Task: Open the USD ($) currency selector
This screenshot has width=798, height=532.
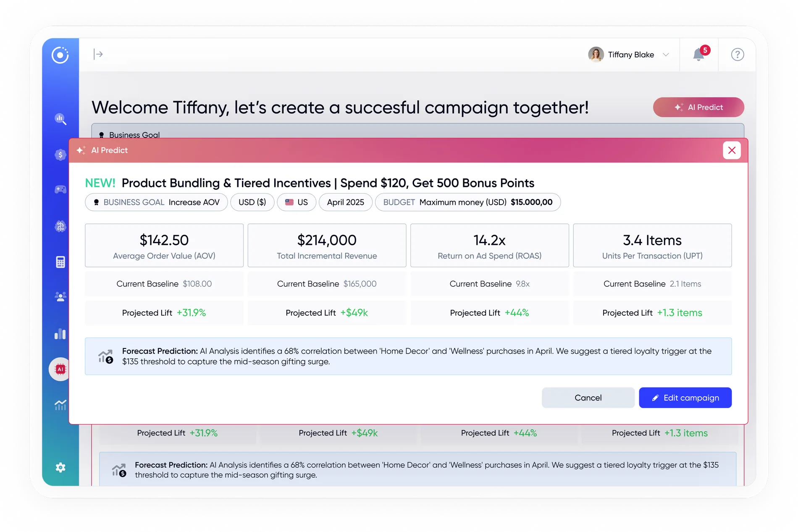Action: point(252,202)
